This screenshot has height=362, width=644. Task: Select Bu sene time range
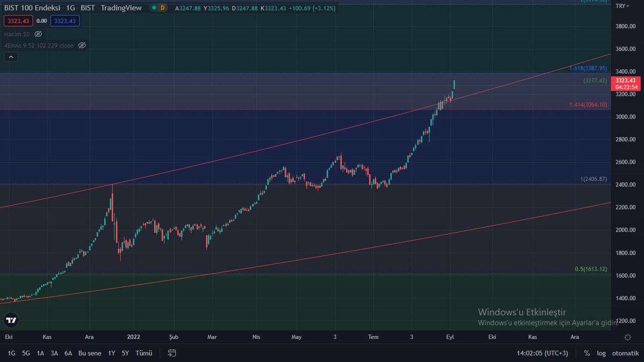[90, 353]
